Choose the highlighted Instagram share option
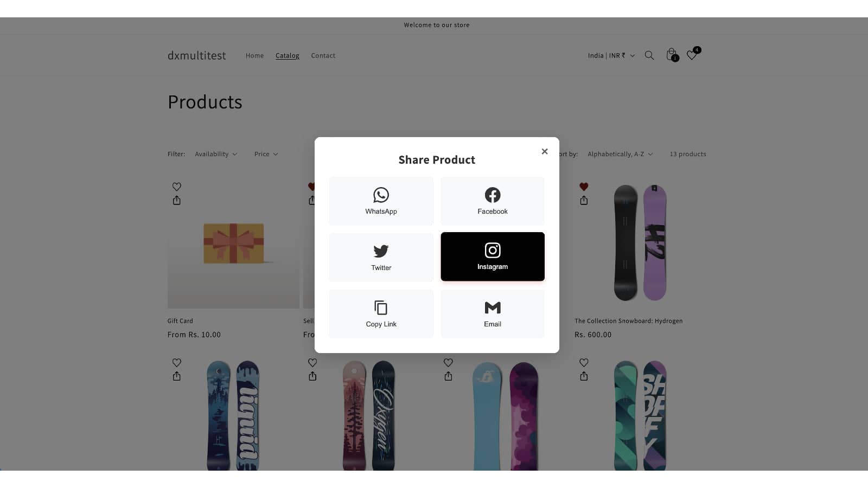 493,256
